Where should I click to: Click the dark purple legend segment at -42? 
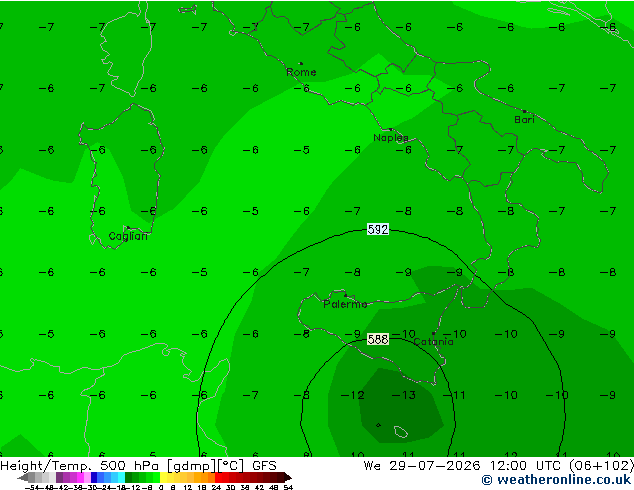point(59,477)
